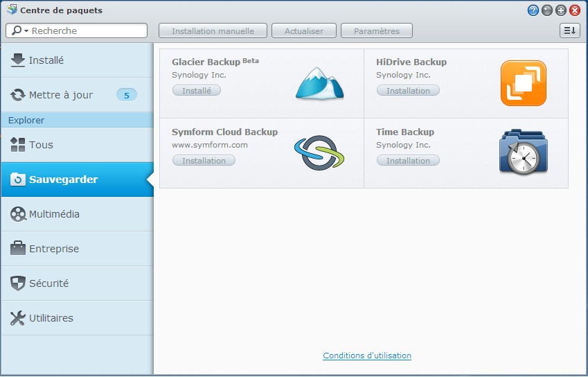Screen dimensions: 588x377
Task: Open the sort order options button
Action: pos(569,31)
